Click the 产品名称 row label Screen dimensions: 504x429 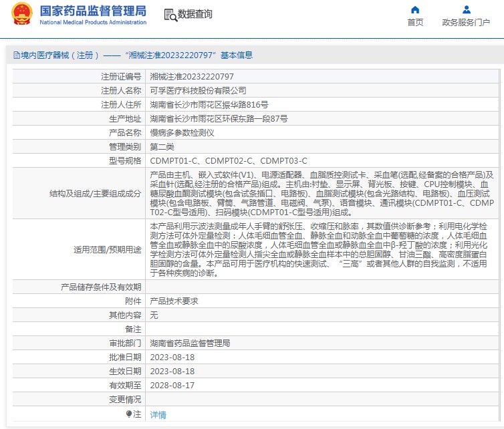click(x=125, y=133)
